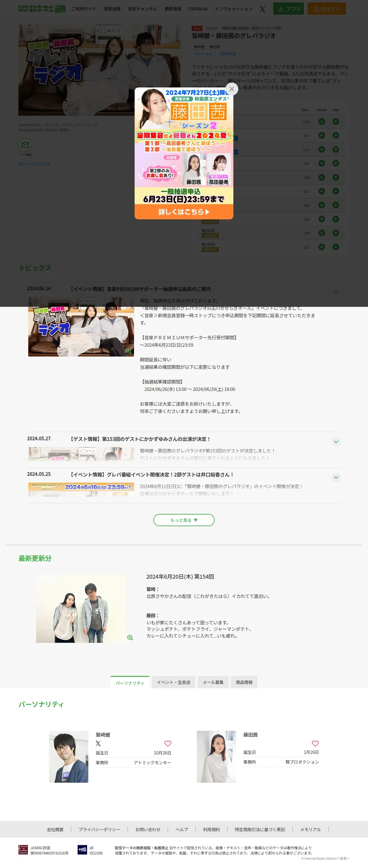Add the 5/27 episode to playlist
The height and width of the screenshot is (868, 368).
point(321,149)
